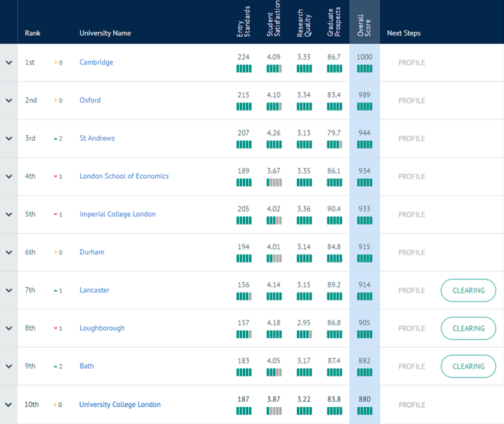Expand the St Andrews row chevron

click(x=9, y=138)
